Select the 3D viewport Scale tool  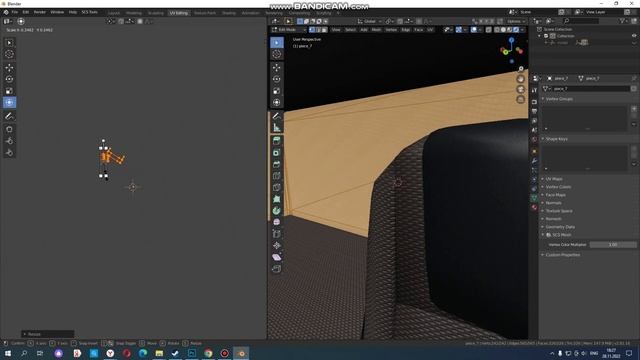277,91
